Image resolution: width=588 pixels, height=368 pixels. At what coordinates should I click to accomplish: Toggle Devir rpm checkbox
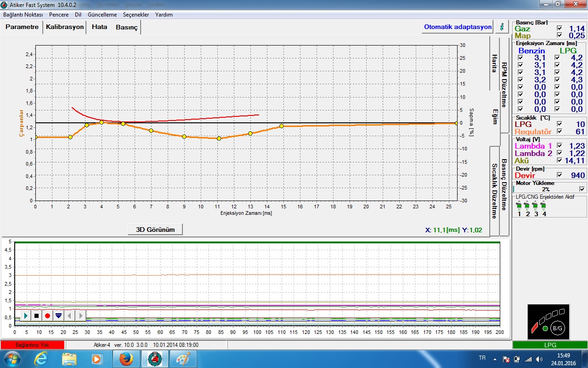(559, 175)
